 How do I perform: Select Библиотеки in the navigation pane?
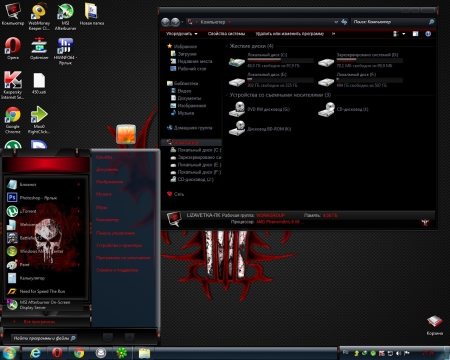point(182,83)
